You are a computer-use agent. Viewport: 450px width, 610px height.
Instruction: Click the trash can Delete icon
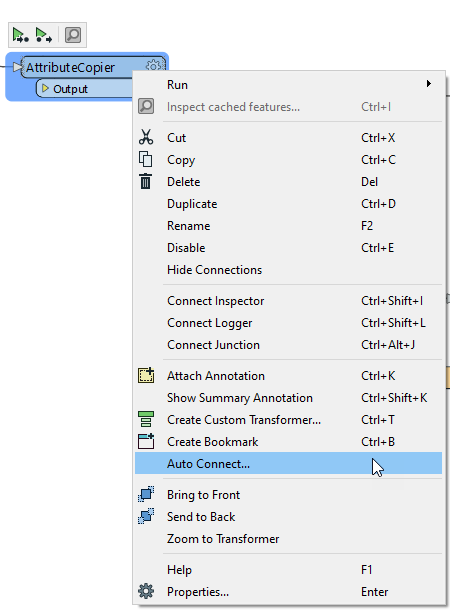click(x=145, y=181)
